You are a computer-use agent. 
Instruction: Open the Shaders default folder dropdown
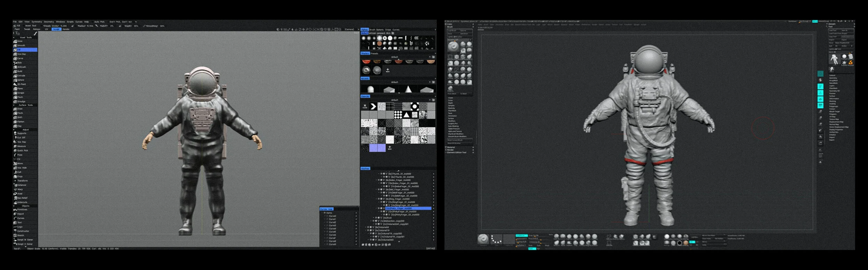pos(429,57)
